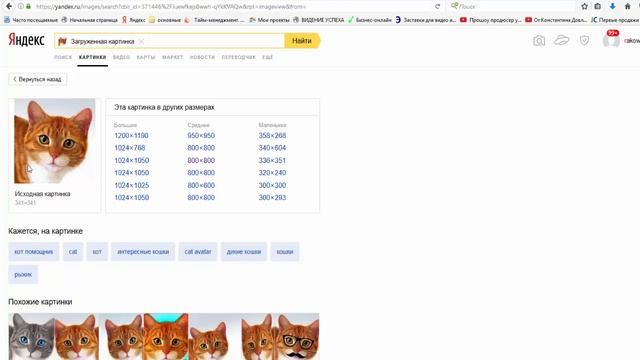Open the От Константина Довл... bookmark
Viewport: 640px width, 360px height.
(x=556, y=20)
